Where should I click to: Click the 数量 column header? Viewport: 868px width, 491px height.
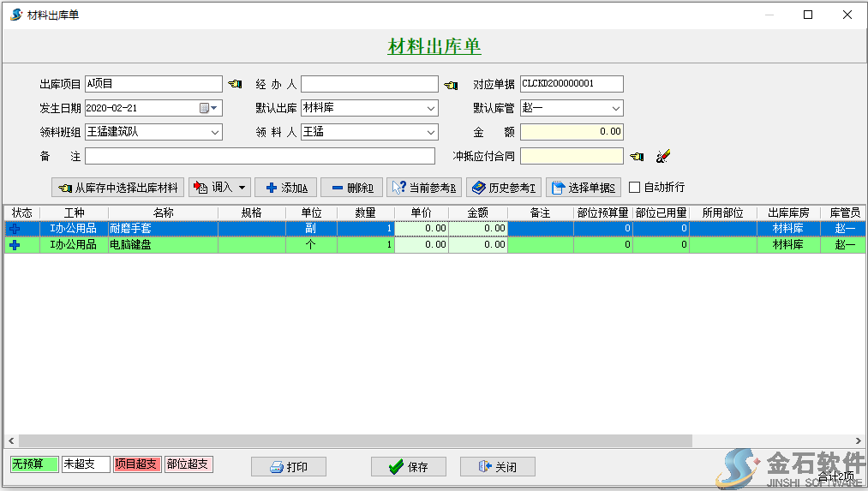[x=365, y=213]
